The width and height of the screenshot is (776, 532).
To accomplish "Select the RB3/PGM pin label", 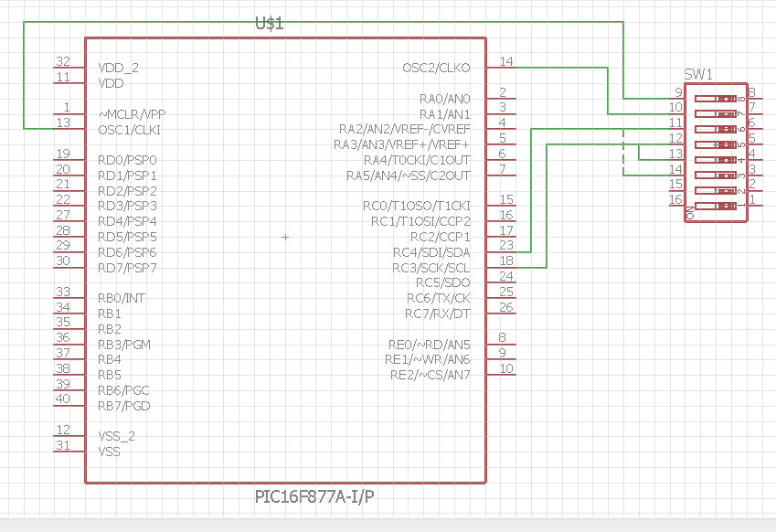I will pos(124,345).
